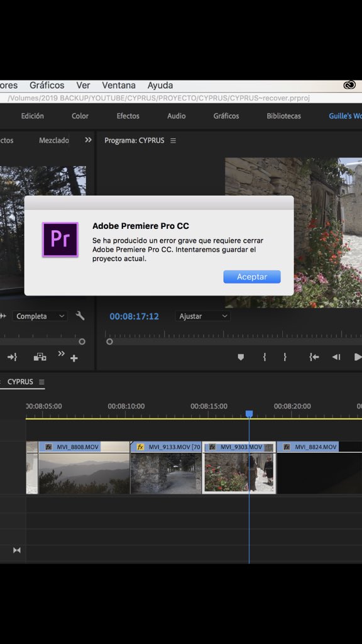
Task: Open the Ventana menu
Action: pyautogui.click(x=119, y=86)
